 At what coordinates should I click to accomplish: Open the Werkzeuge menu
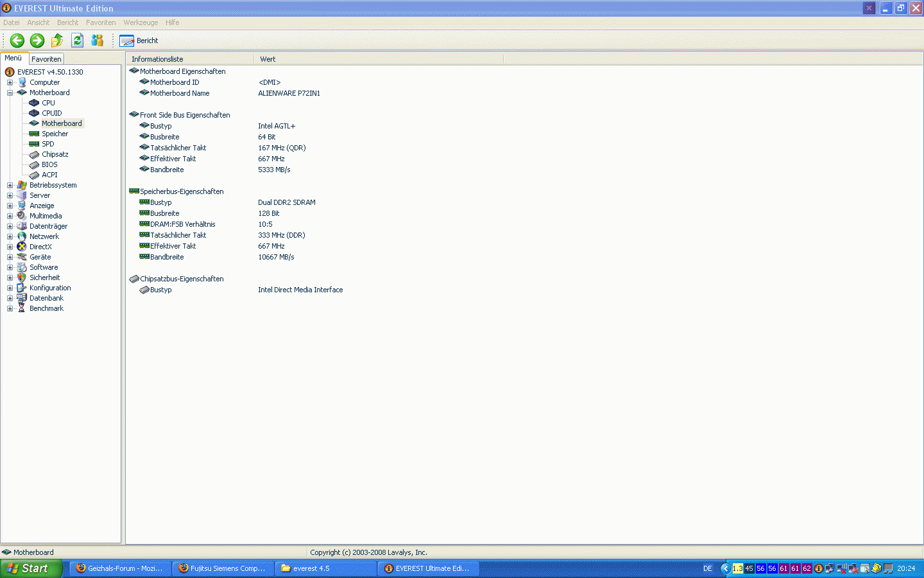(x=141, y=22)
